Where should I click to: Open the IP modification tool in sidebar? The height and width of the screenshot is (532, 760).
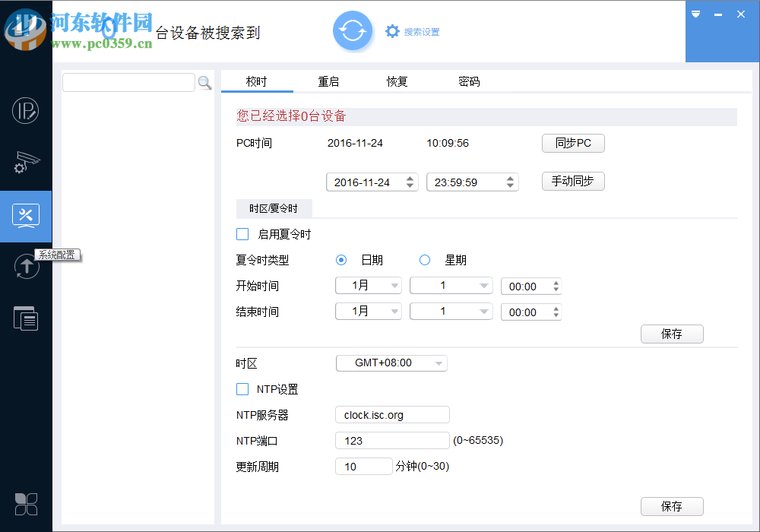click(x=26, y=110)
